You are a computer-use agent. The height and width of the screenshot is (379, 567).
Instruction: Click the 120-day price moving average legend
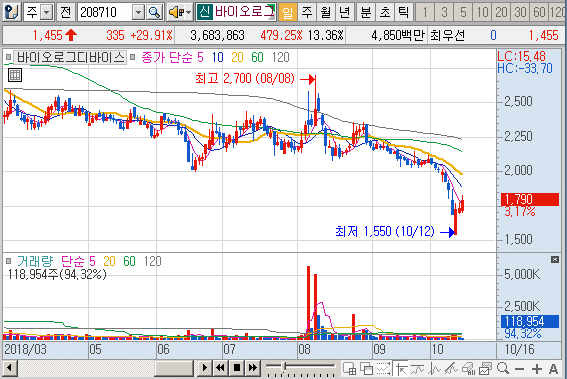(281, 57)
